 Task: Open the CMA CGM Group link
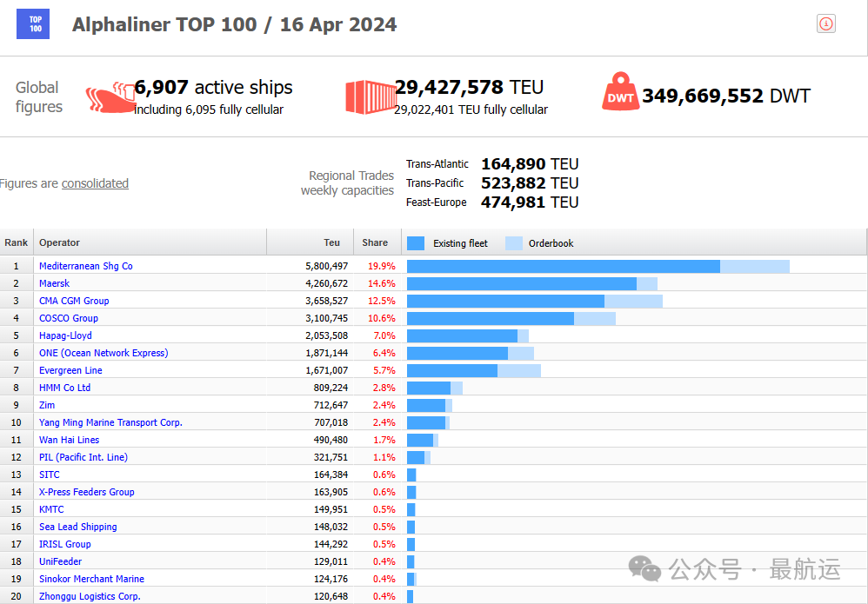pos(74,301)
